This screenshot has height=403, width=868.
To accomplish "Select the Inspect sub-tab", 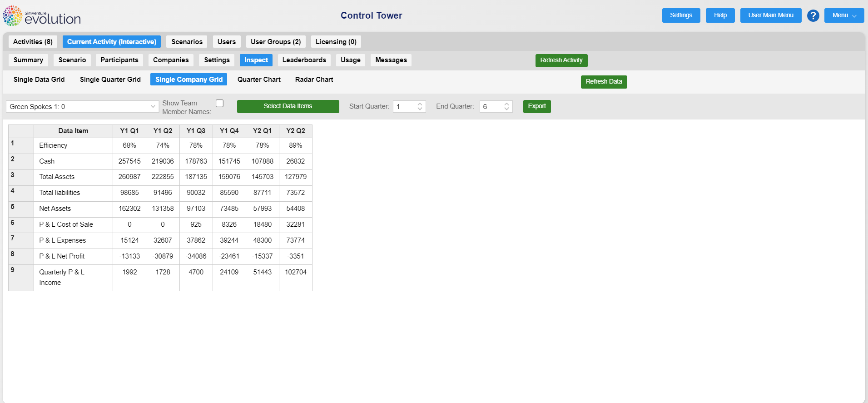I will pos(256,60).
